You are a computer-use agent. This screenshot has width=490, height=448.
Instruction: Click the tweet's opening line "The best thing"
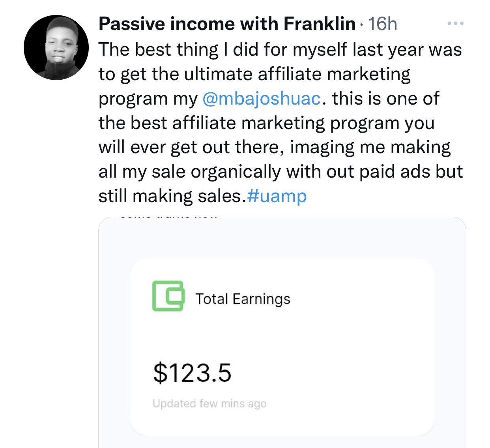(158, 50)
